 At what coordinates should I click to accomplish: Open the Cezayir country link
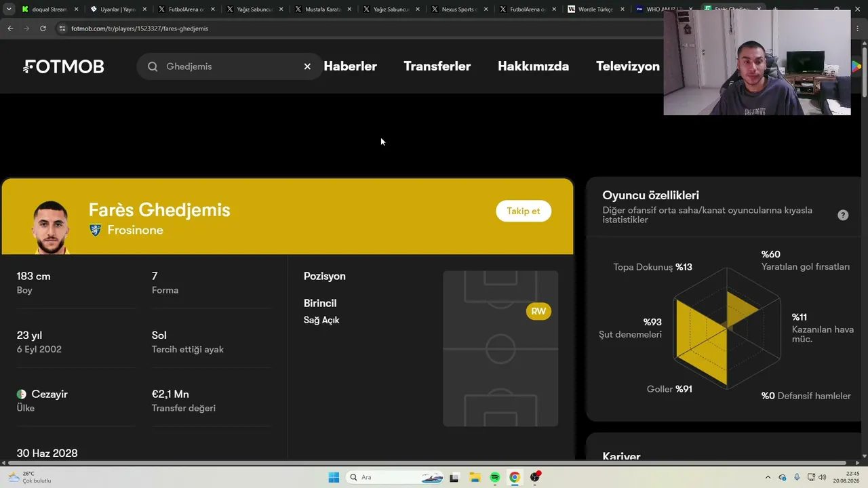tap(50, 394)
